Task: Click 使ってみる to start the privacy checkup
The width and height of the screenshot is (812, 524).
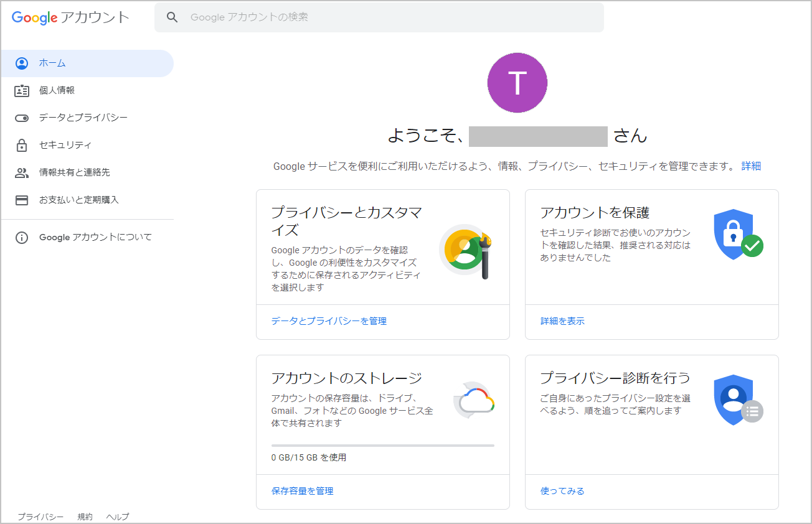Action: tap(562, 491)
